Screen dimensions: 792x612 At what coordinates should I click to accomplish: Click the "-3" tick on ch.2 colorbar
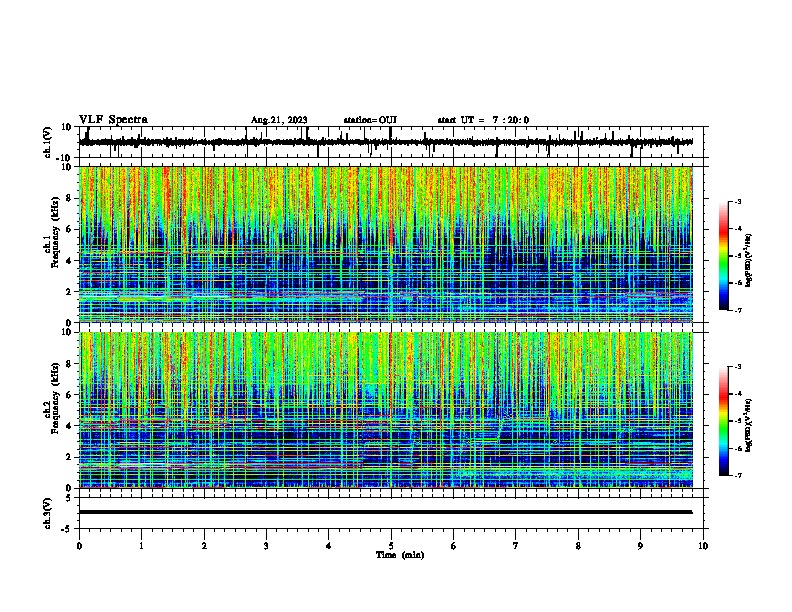coord(738,367)
